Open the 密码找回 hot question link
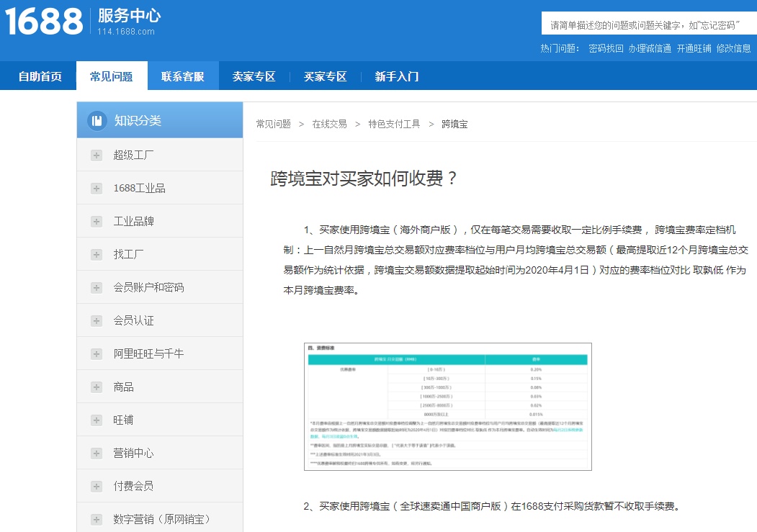This screenshot has height=532, width=757. click(x=606, y=48)
